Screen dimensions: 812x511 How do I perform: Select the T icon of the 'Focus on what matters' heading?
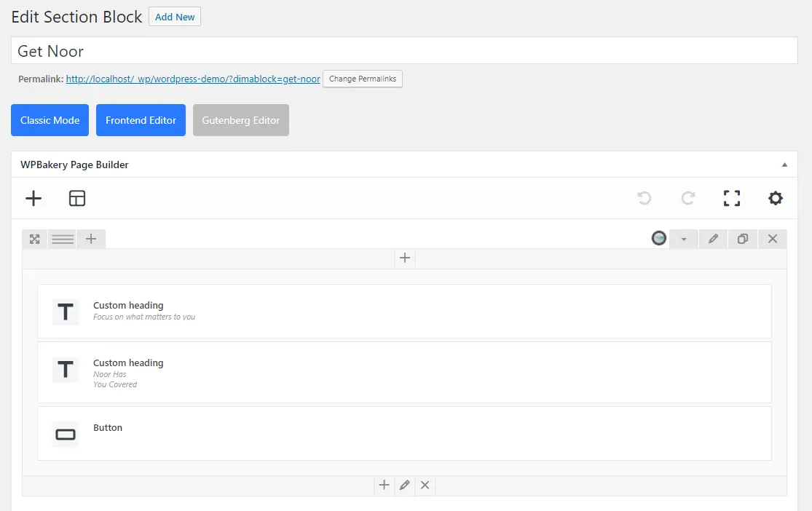[x=66, y=312]
